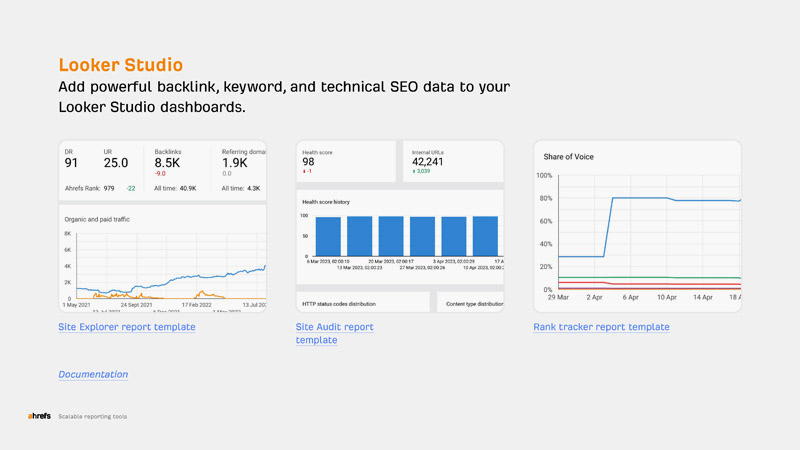Click the Internal URLs value 42,241
800x450 pixels.
point(428,162)
